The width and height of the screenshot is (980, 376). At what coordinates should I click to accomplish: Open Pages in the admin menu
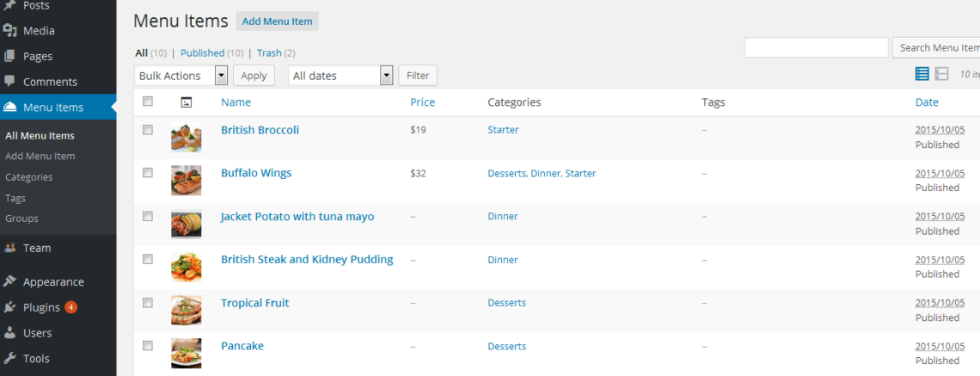(38, 56)
